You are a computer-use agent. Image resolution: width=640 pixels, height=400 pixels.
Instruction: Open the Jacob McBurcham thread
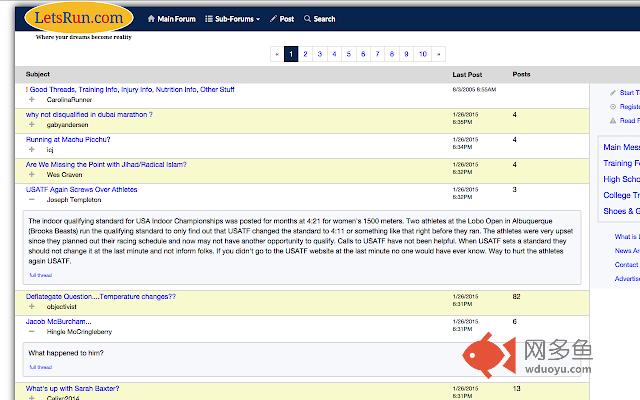[58, 321]
